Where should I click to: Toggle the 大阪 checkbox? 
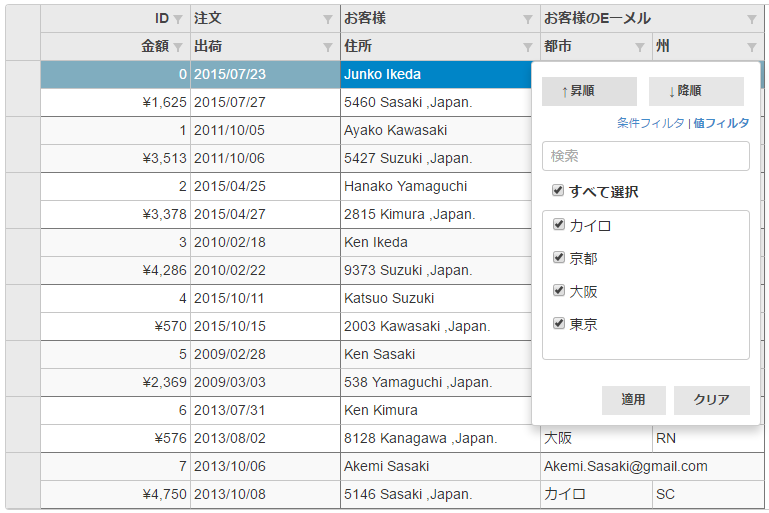point(560,291)
